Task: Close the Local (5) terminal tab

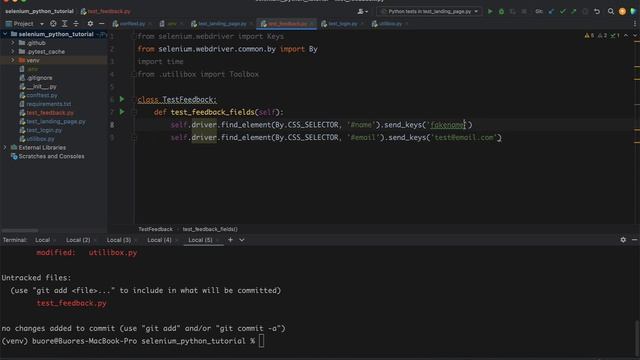Action: click(x=217, y=240)
